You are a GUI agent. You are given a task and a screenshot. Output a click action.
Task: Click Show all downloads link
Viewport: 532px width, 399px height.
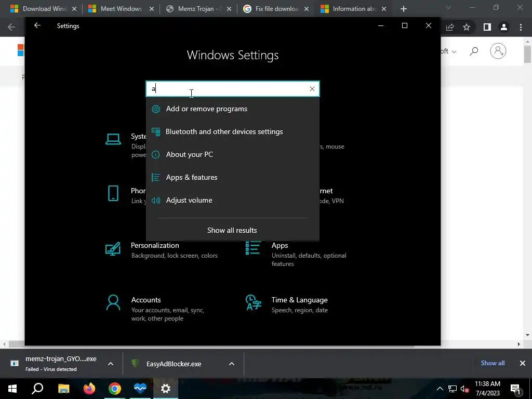493,363
